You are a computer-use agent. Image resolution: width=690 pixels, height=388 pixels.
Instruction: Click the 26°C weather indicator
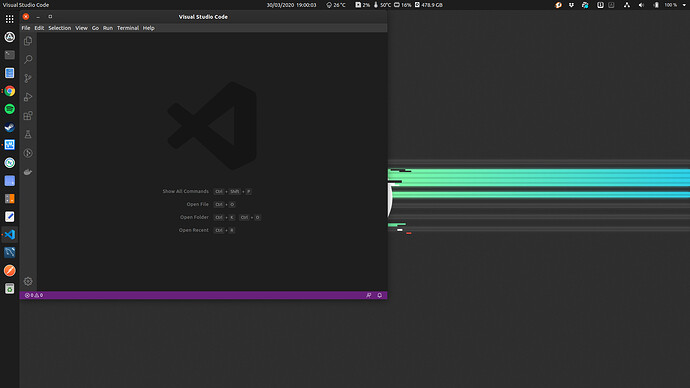pyautogui.click(x=336, y=5)
